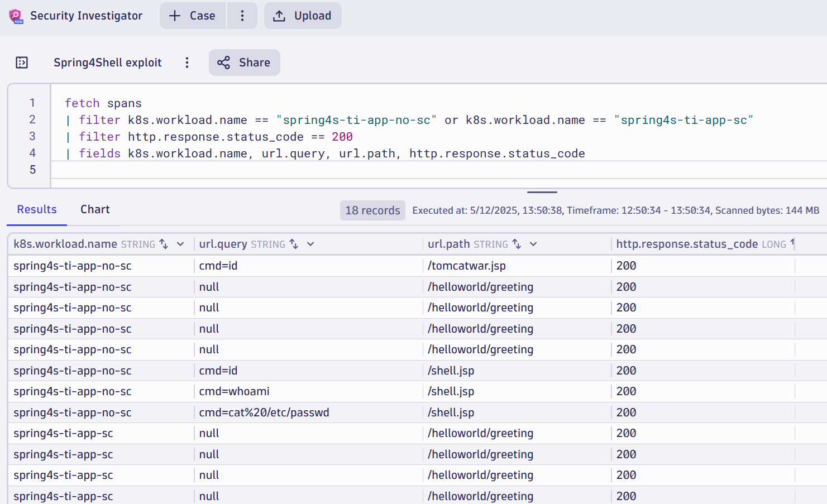This screenshot has width=827, height=504.
Task: Click the upload arrow icon in the Upload button
Action: [x=279, y=16]
